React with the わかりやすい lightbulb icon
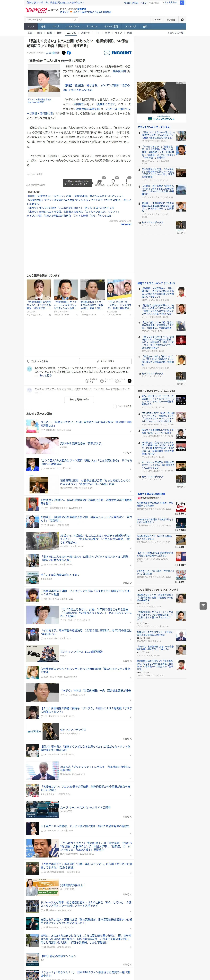This screenshot has height=980, width=210. [x=113, y=181]
